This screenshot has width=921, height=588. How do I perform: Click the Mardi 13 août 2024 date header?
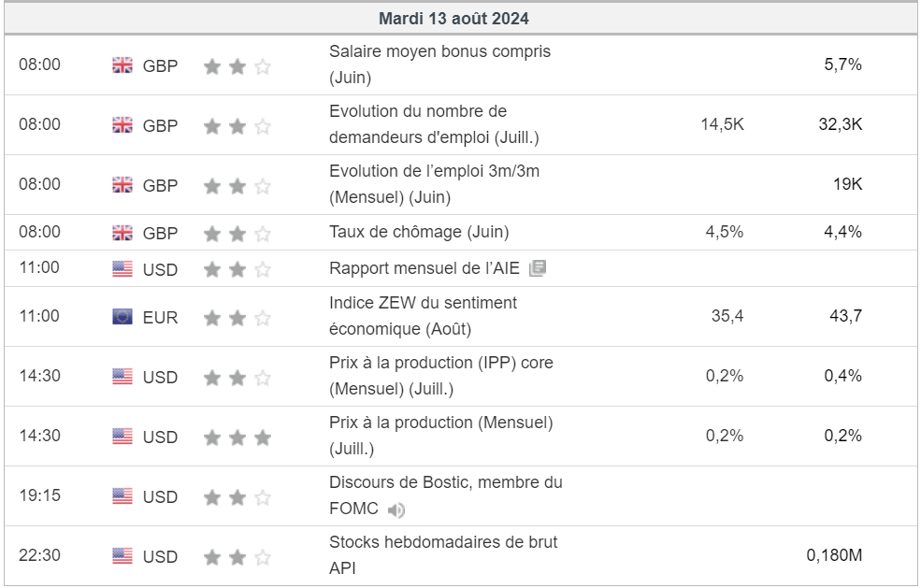(454, 19)
